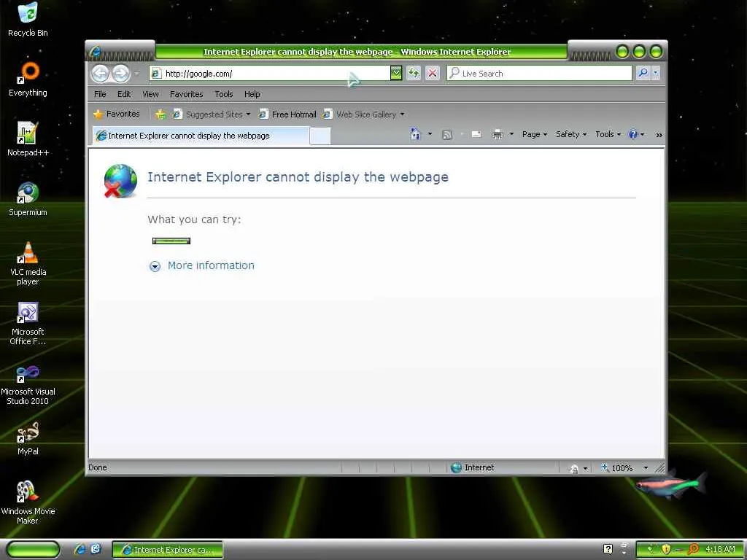Click the second quick launch icon
The image size is (747, 560).
[96, 550]
